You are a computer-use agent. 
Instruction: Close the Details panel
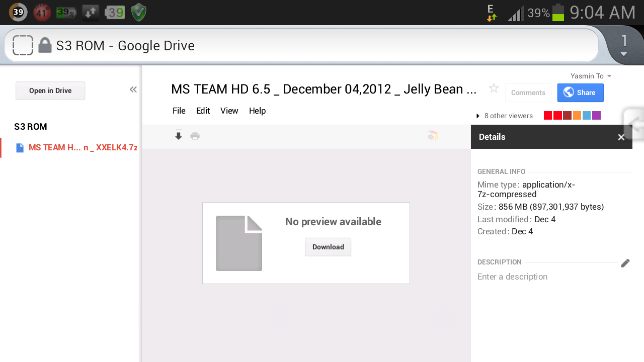click(621, 137)
